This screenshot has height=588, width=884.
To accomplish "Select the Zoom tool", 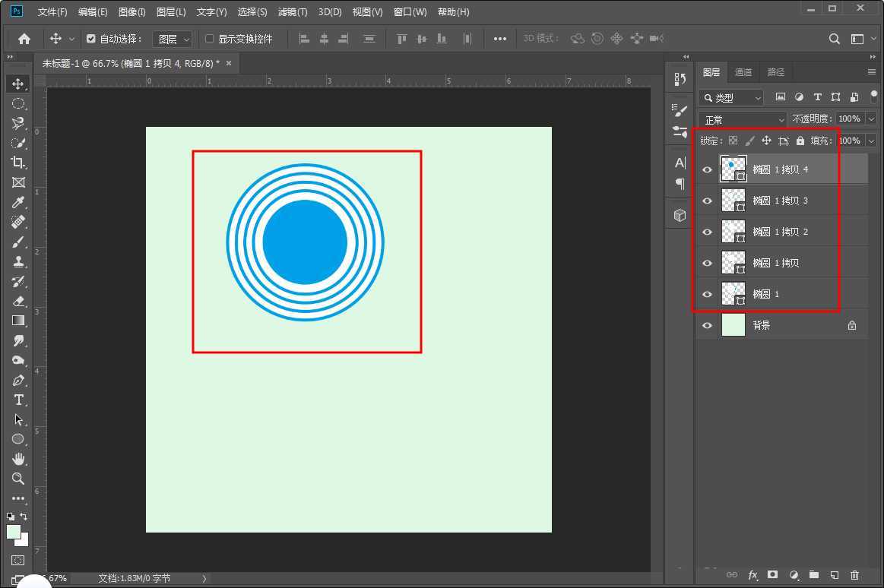I will 18,479.
